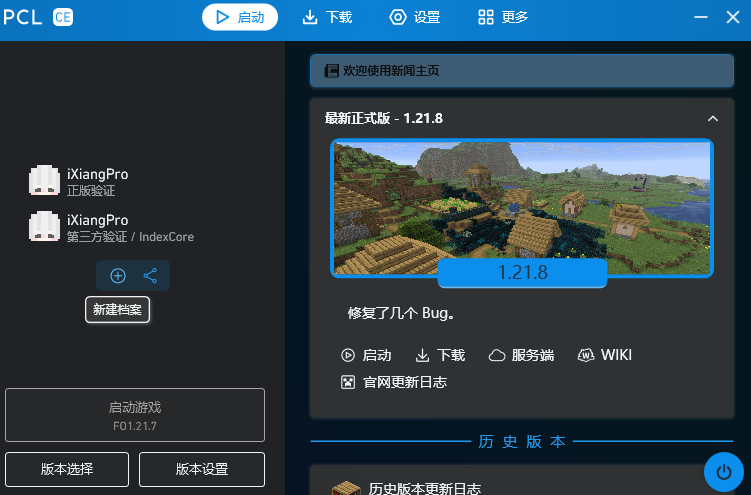The height and width of the screenshot is (495, 751).
Task: Open the 设置 settings tab
Action: point(415,18)
